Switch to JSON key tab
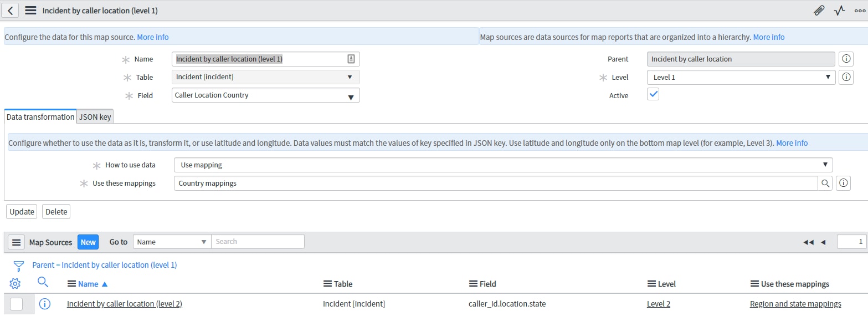This screenshot has width=868, height=316. coord(95,117)
